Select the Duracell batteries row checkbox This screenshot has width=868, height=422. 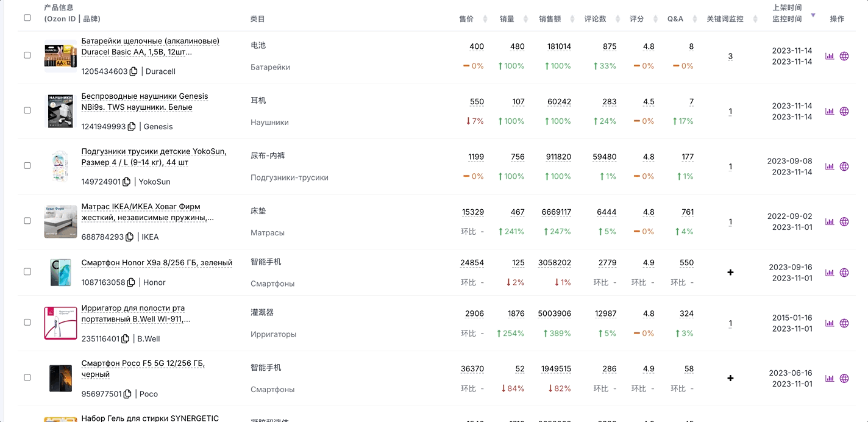coord(27,55)
